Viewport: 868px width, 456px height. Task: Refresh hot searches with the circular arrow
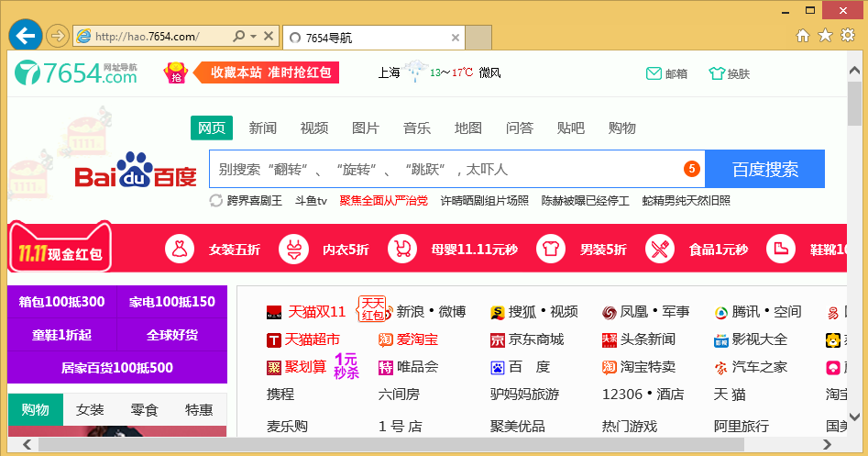coord(216,201)
